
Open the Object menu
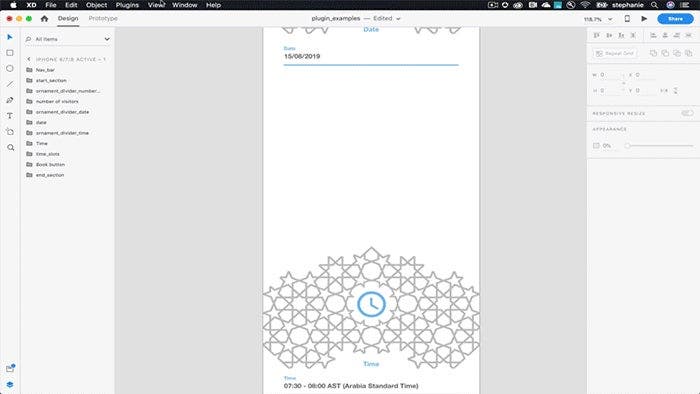[x=96, y=5]
